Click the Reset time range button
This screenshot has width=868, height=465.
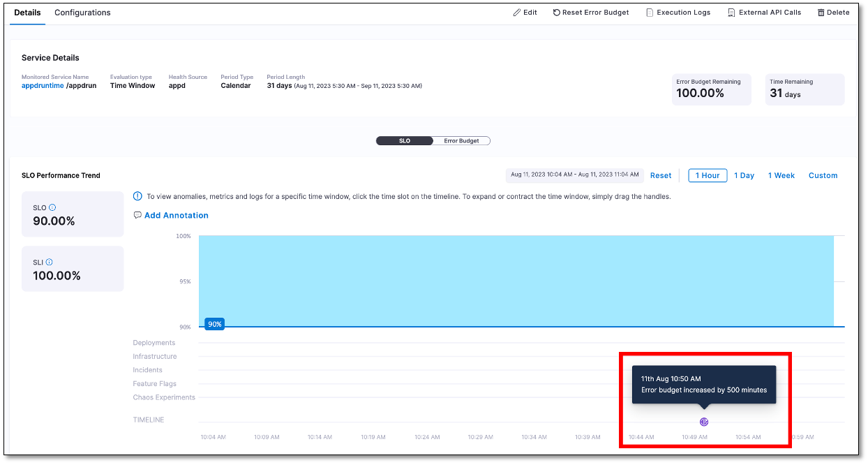tap(661, 176)
